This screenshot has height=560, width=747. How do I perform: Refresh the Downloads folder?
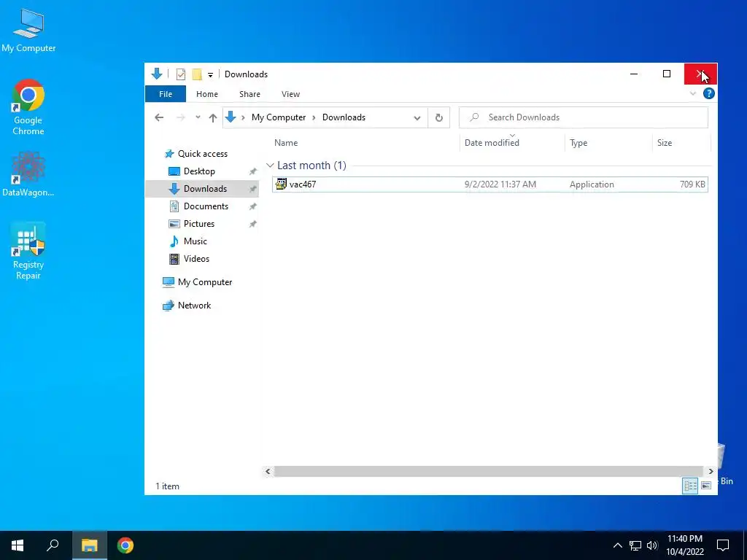tap(438, 117)
